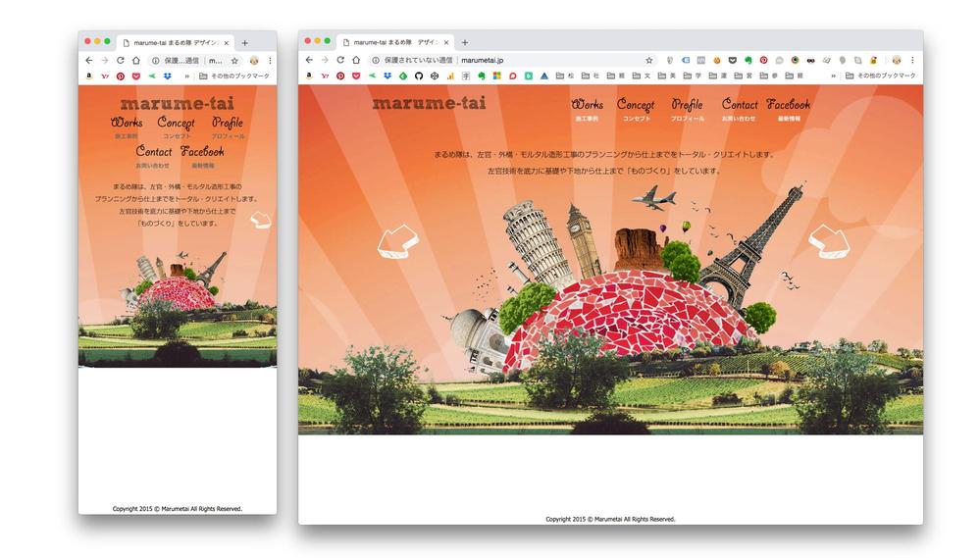Click Back arrow in the wide browser window
The image size is (980, 558).
point(309,60)
